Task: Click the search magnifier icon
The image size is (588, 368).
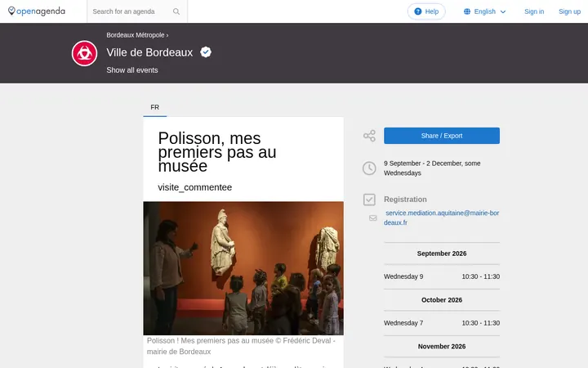Action: (x=176, y=11)
